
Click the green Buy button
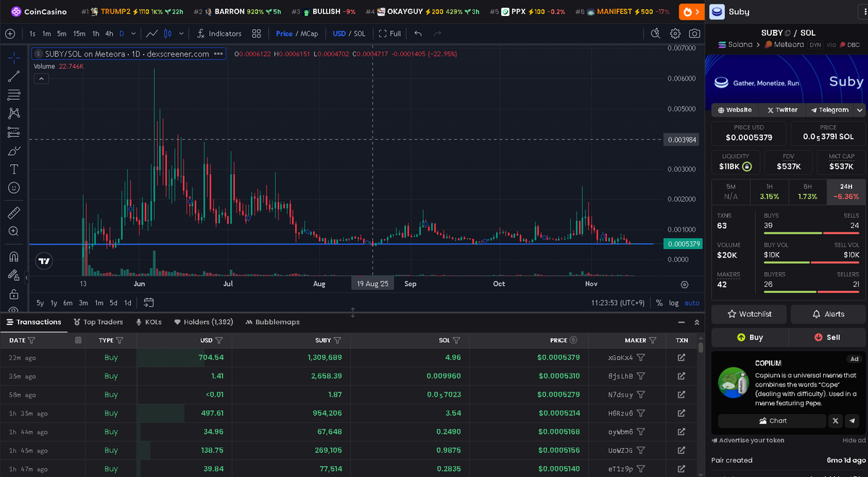[x=749, y=337]
